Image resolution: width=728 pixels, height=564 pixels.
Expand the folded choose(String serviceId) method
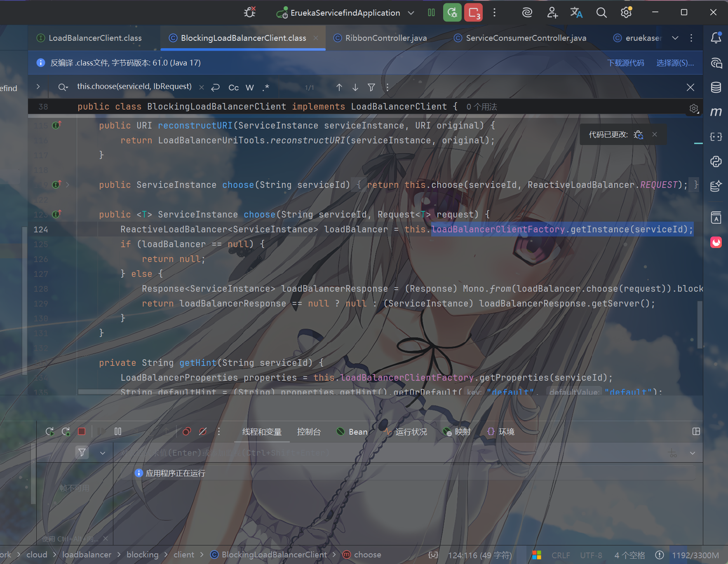[x=68, y=185]
